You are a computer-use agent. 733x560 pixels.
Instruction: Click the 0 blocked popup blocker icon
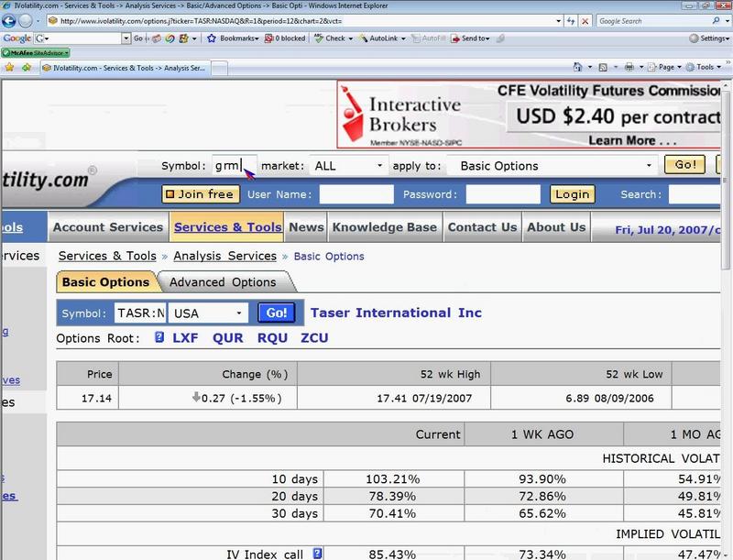point(268,38)
